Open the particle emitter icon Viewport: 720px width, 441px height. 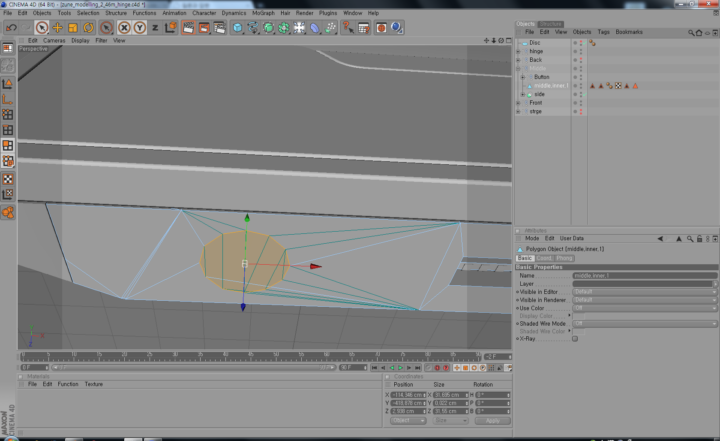pyautogui.click(x=330, y=28)
